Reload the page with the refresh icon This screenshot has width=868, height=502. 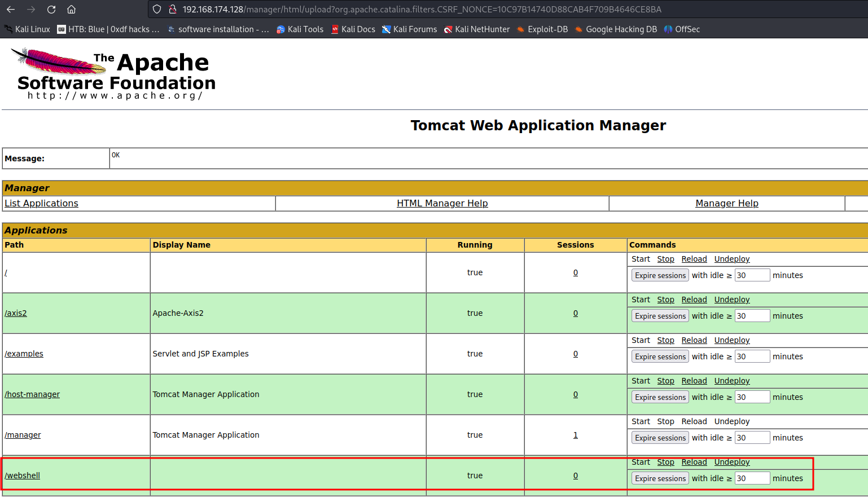tap(51, 9)
